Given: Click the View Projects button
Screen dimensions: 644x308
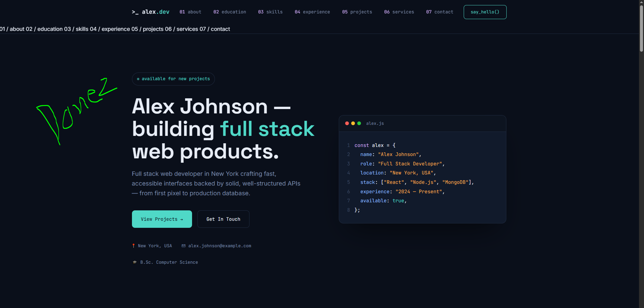Looking at the screenshot, I should [x=162, y=219].
